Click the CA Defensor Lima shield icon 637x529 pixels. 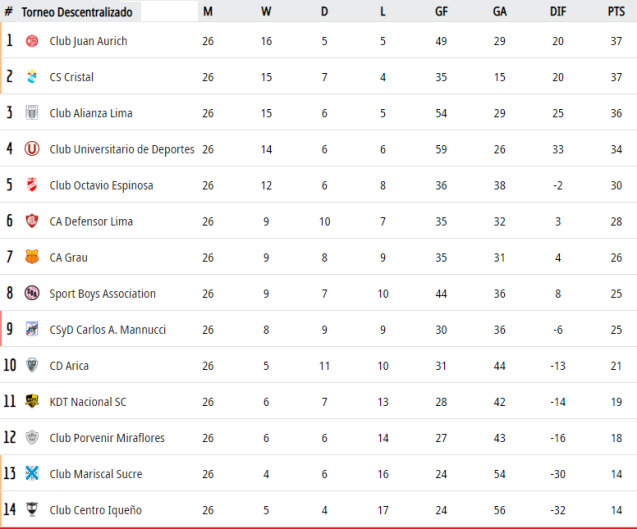(32, 221)
